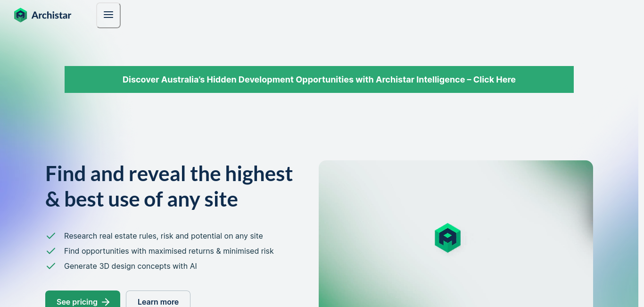Click the Archistar hexagon logo icon in header

(x=20, y=15)
